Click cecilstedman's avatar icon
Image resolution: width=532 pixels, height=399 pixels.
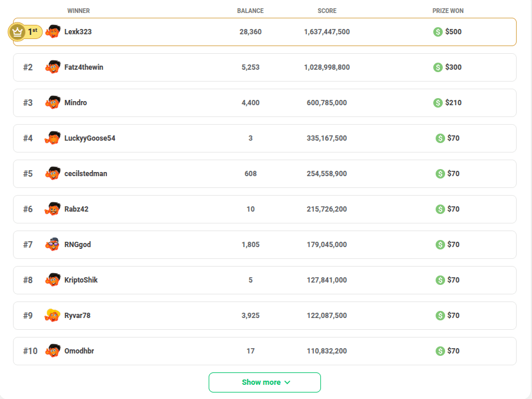point(53,173)
